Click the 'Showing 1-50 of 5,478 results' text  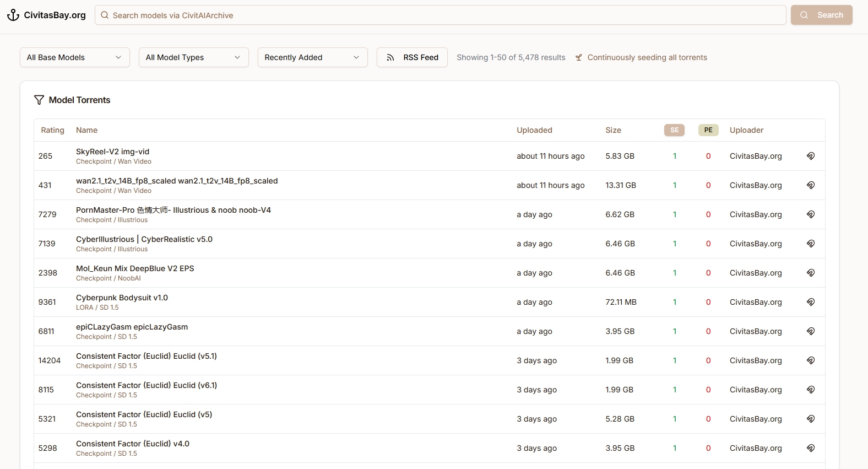511,57
